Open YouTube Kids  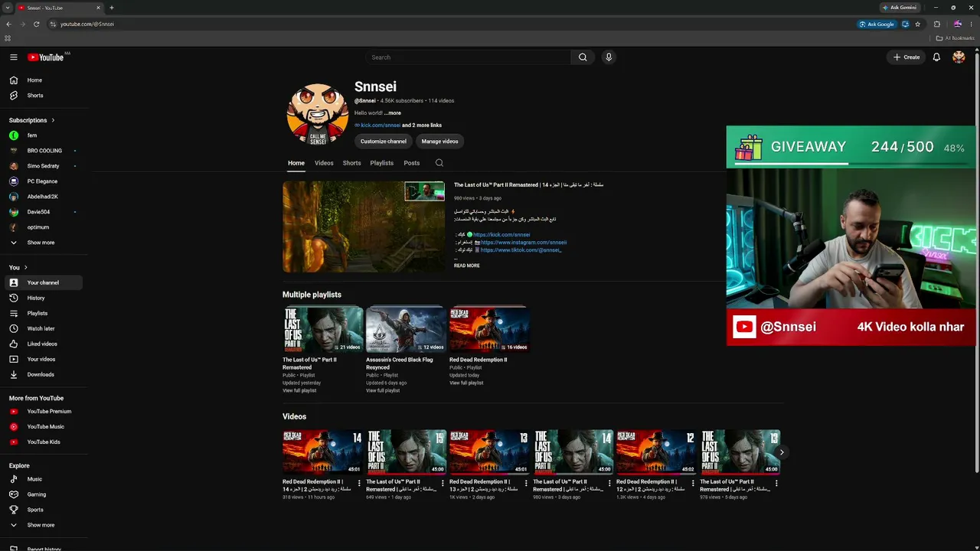42,442
